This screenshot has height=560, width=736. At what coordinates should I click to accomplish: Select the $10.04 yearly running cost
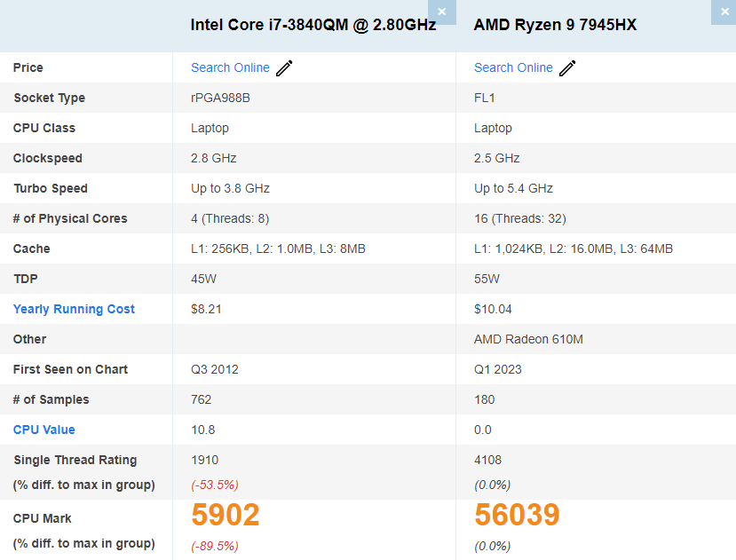coord(493,309)
